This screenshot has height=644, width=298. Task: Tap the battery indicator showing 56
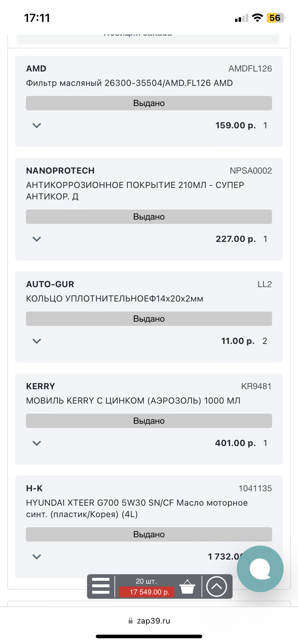pos(275,18)
